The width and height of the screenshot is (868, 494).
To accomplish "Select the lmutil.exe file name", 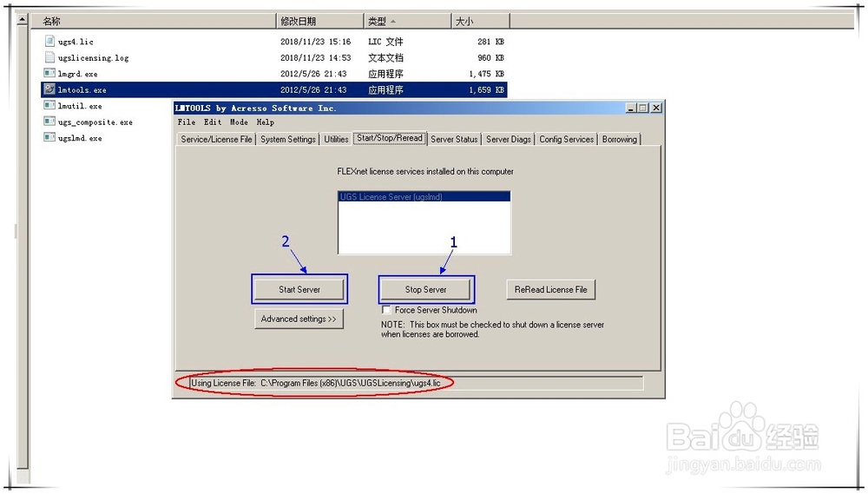I will click(80, 106).
